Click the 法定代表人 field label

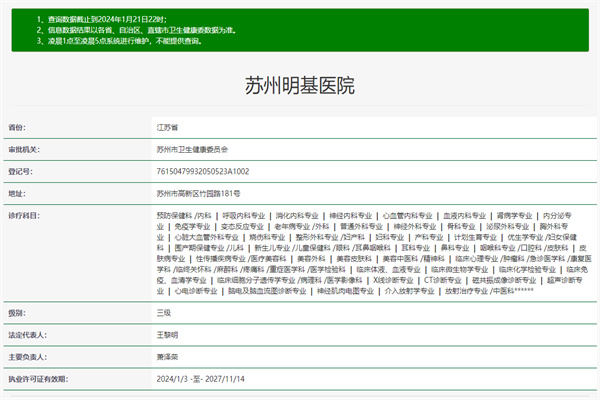[28, 335]
